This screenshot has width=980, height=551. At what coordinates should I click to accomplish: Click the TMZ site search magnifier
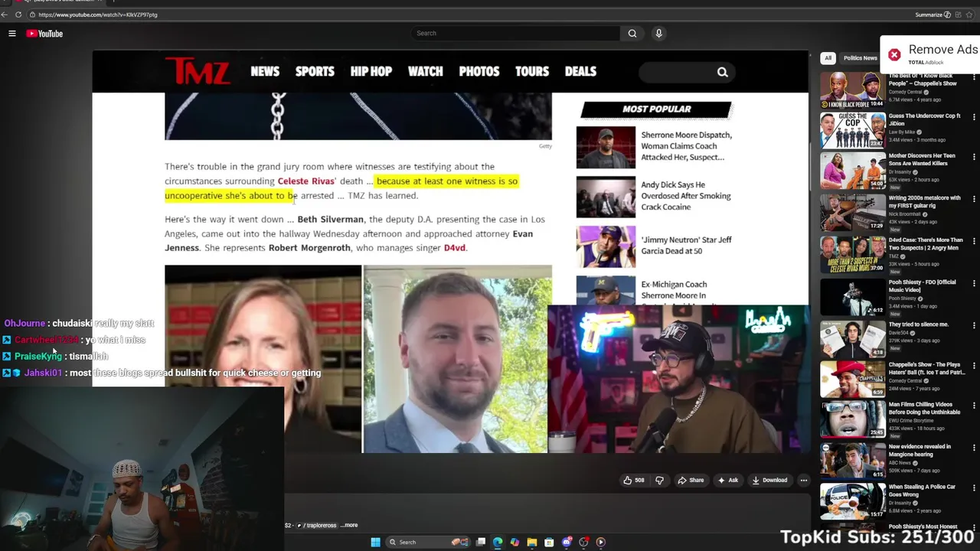click(x=722, y=72)
